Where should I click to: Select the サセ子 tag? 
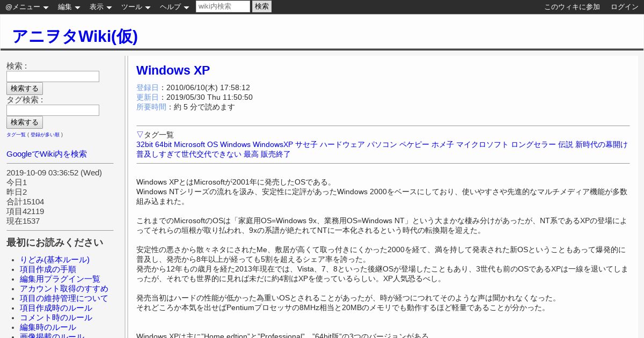(x=306, y=144)
